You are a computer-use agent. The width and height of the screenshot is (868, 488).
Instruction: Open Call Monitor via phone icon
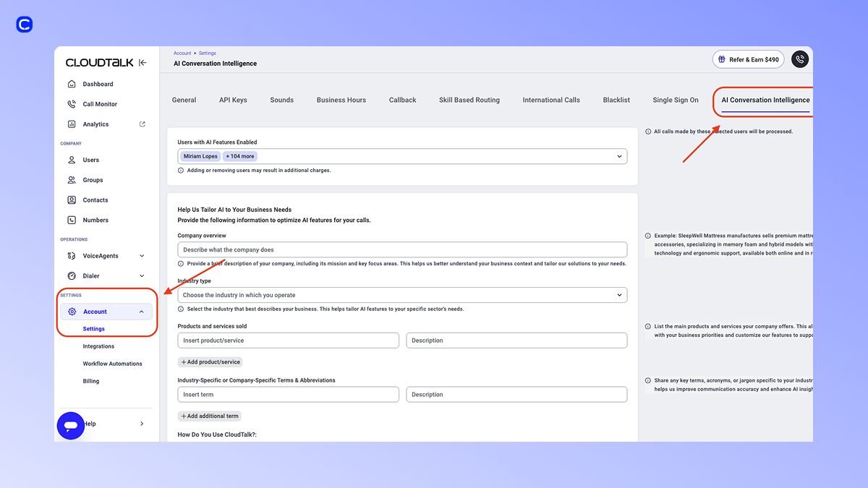pos(72,104)
